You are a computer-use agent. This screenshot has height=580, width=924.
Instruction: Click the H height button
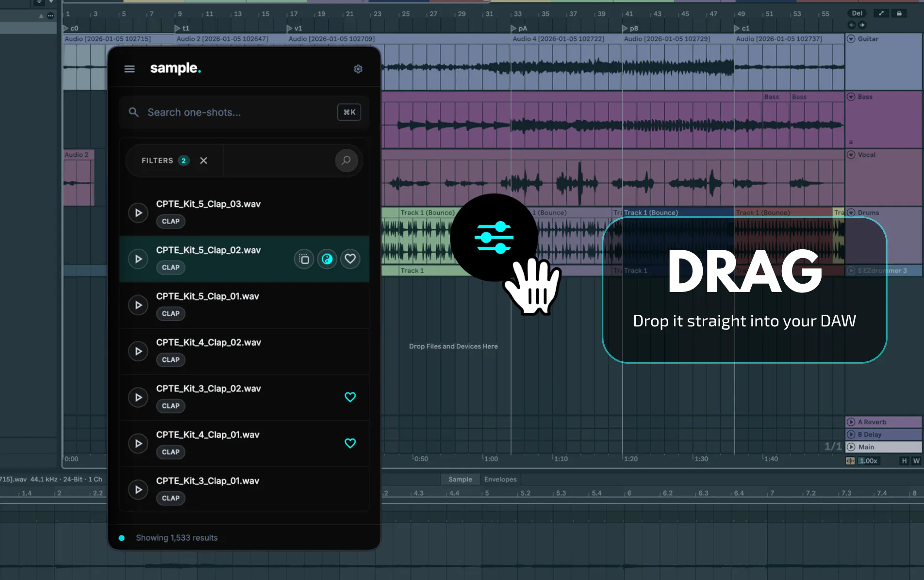[904, 461]
